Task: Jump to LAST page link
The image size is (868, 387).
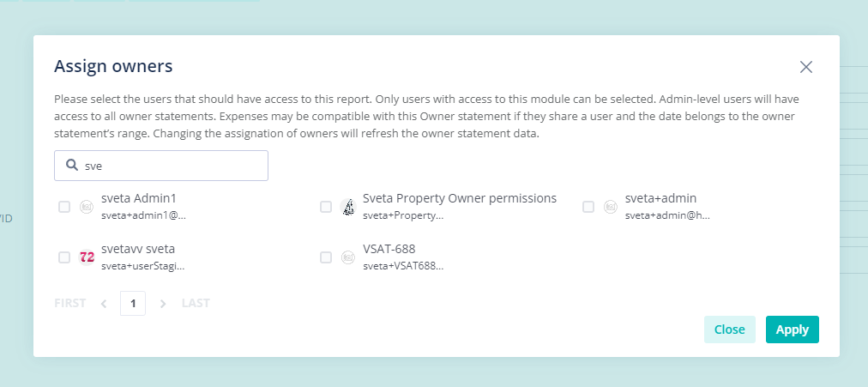Action: coord(196,304)
